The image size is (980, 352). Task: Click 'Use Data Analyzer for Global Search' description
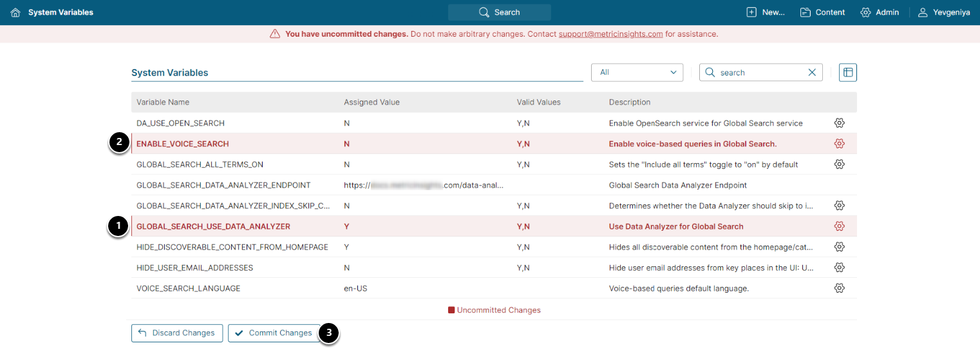pos(676,226)
